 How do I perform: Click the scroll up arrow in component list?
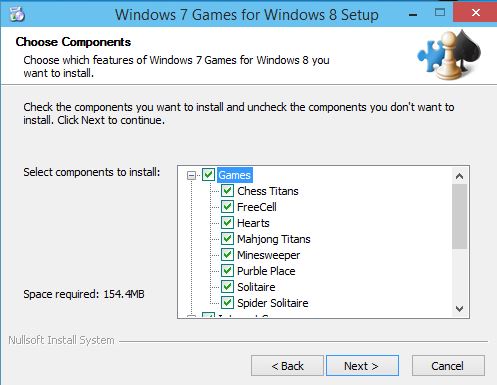[x=460, y=176]
